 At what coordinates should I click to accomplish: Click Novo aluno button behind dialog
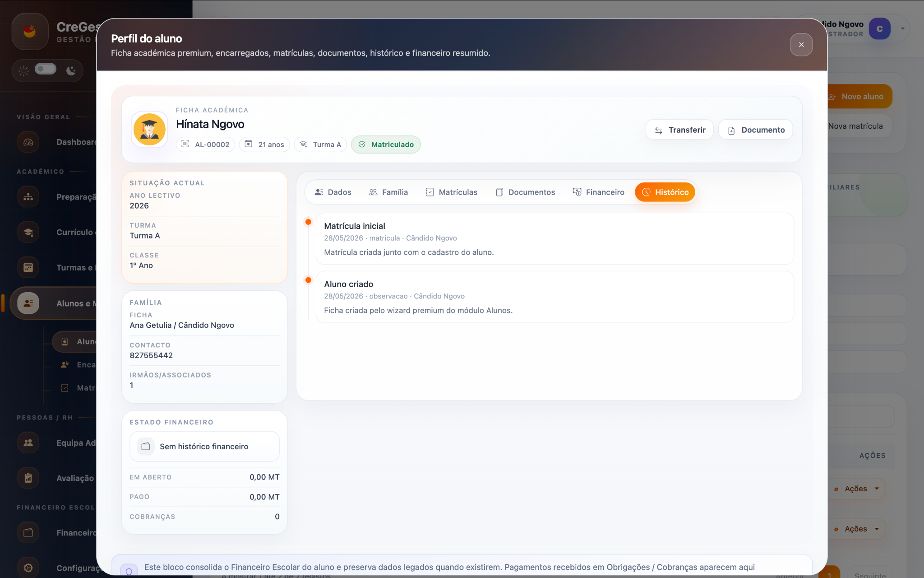(859, 97)
